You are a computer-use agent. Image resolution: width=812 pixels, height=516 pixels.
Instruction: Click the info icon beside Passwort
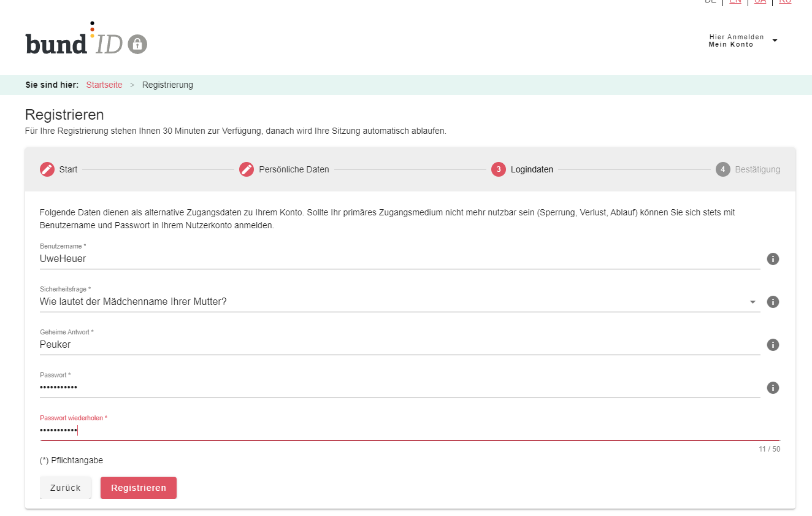click(x=773, y=388)
